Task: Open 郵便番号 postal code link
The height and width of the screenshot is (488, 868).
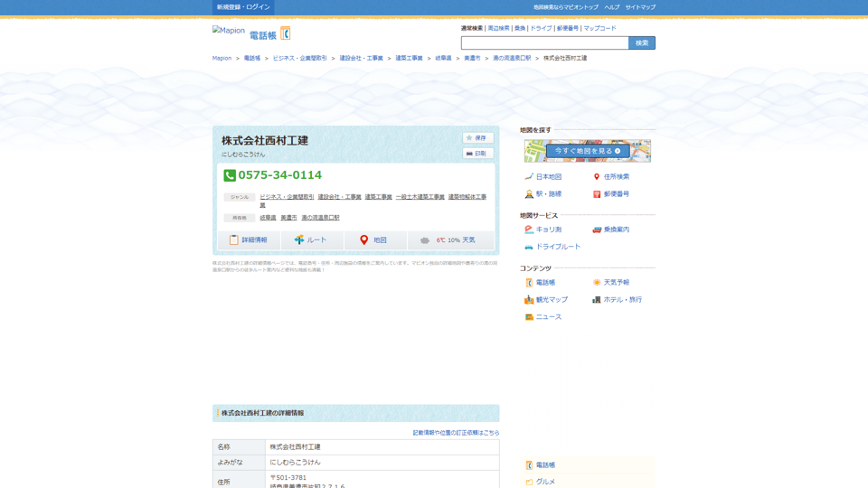Action: [x=616, y=194]
